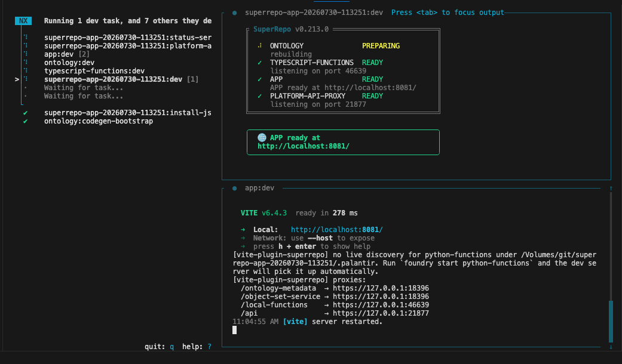Click the 'Press <tab> to focus output' hint
The height and width of the screenshot is (364, 622).
coord(448,13)
